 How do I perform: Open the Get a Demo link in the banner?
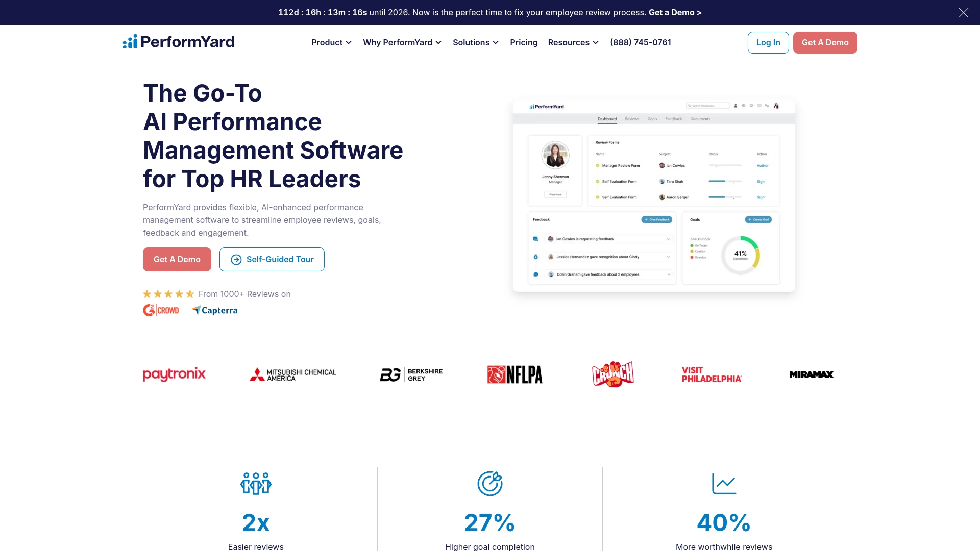[x=675, y=12]
